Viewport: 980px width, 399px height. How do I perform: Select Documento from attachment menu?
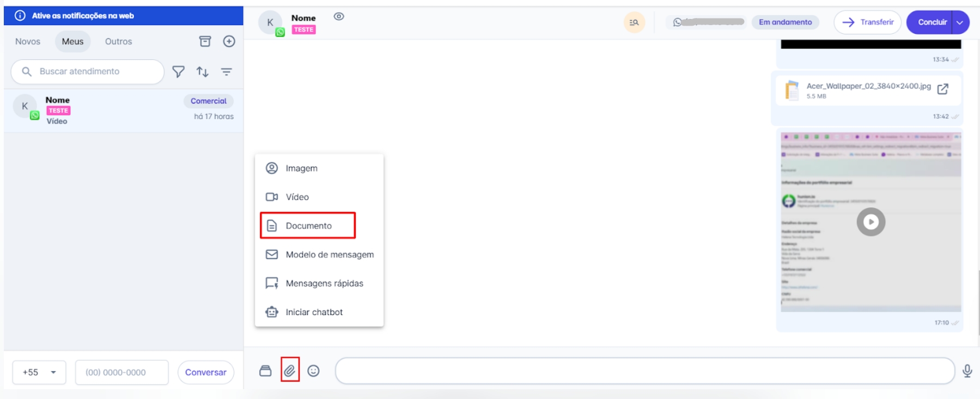click(x=308, y=225)
